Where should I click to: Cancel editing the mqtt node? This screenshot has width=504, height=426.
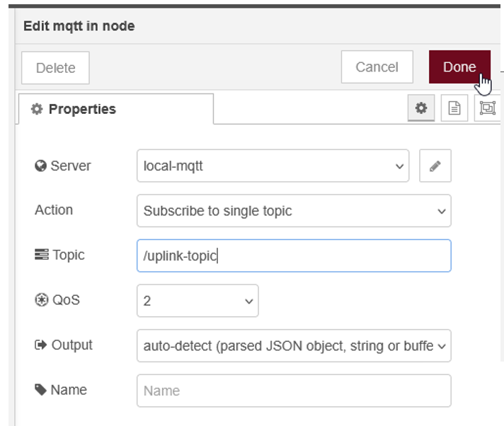pos(377,67)
